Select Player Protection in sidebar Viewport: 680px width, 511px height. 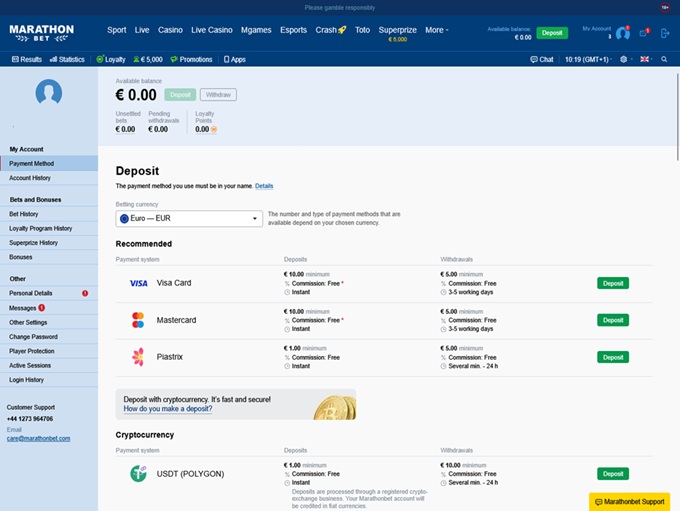pyautogui.click(x=32, y=351)
